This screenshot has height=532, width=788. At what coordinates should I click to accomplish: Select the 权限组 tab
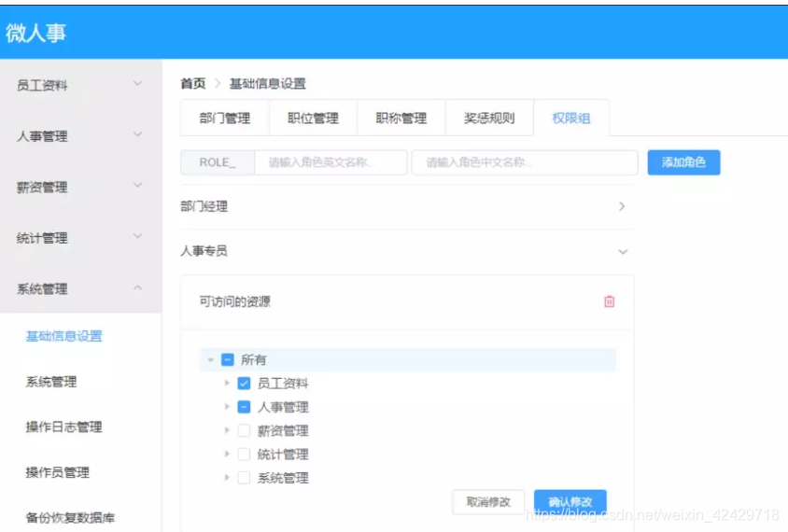(571, 118)
